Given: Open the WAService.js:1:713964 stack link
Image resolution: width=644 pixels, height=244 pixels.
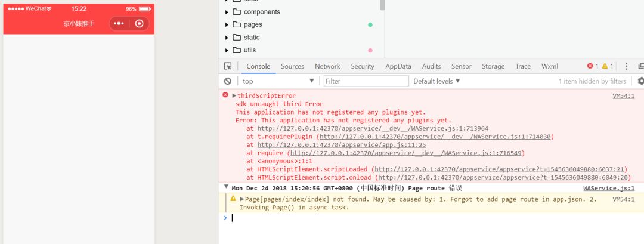Looking at the screenshot, I should tap(373, 129).
